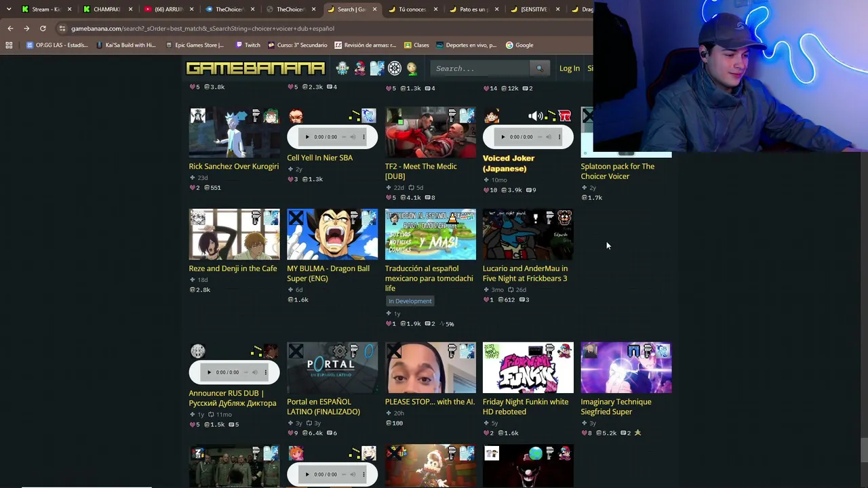868x488 pixels.
Task: Click the browser forward arrow
Action: [26, 28]
